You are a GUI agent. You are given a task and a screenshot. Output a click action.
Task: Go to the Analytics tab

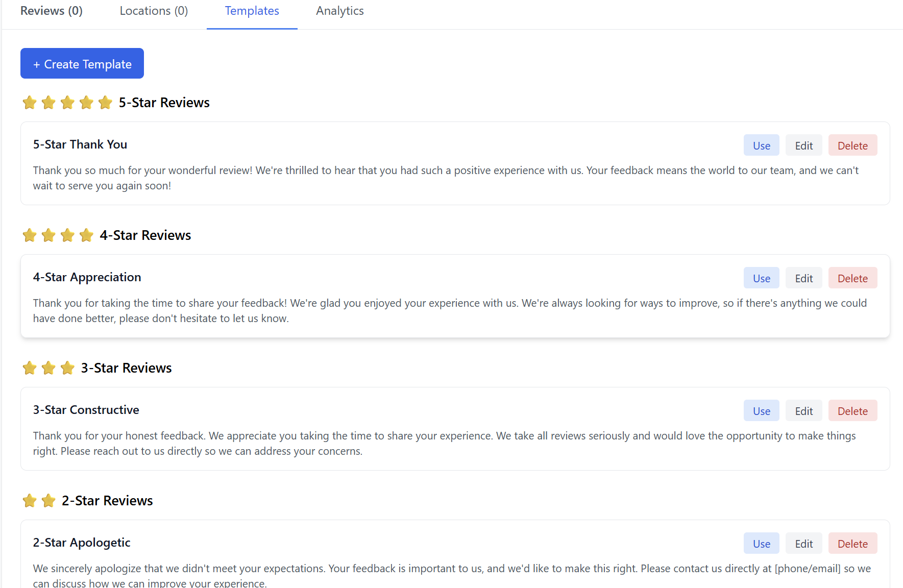[339, 11]
